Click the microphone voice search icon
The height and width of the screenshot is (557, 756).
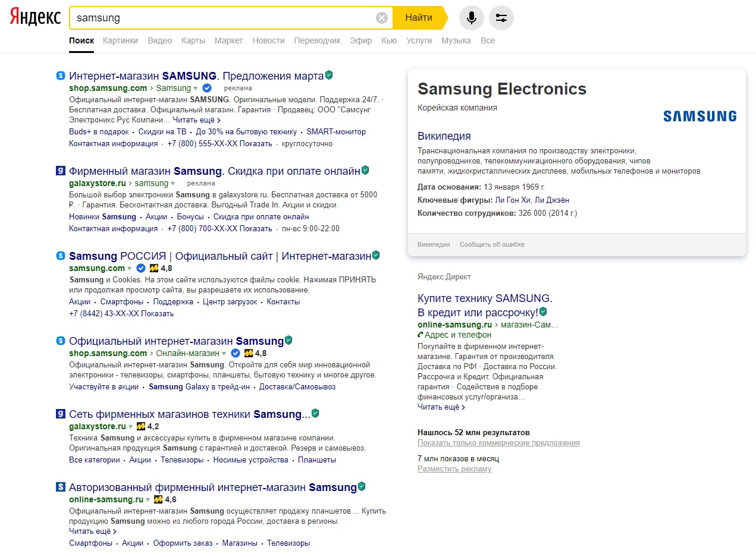(x=471, y=18)
